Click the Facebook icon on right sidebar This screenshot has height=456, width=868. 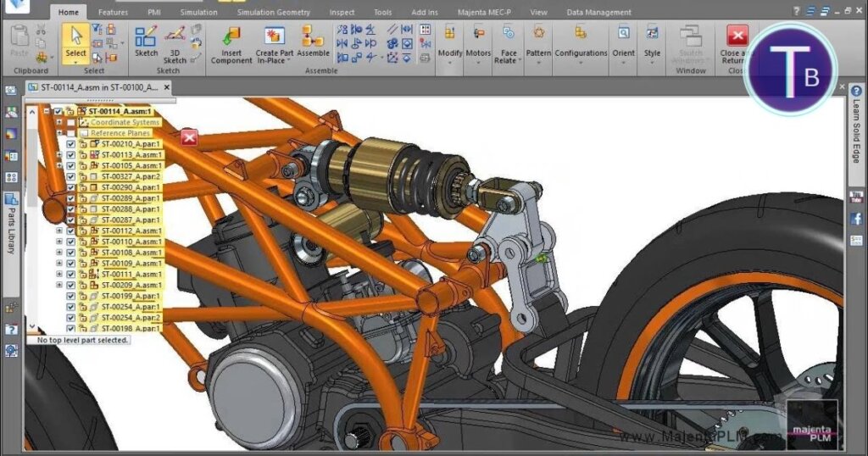pos(856,219)
